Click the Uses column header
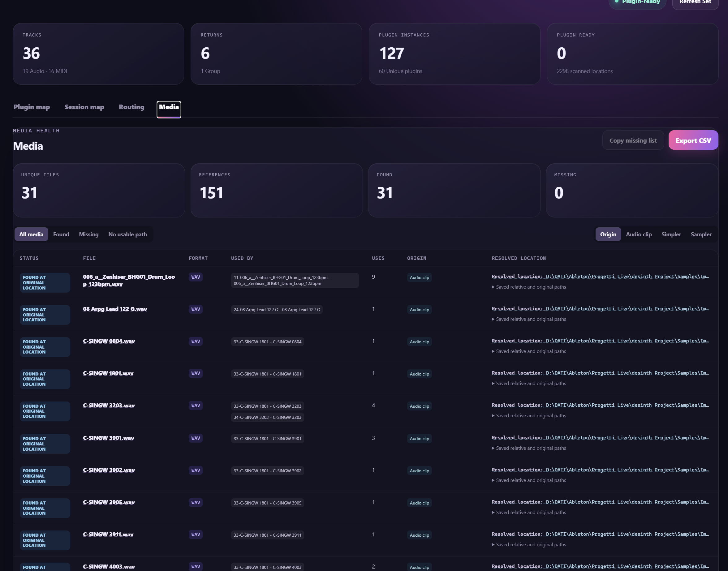 coord(378,258)
